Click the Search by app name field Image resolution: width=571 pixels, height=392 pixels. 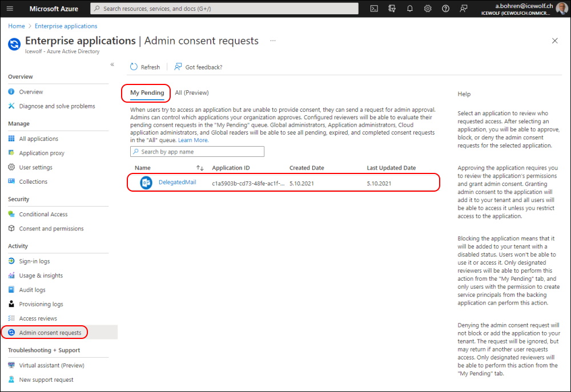(x=198, y=151)
